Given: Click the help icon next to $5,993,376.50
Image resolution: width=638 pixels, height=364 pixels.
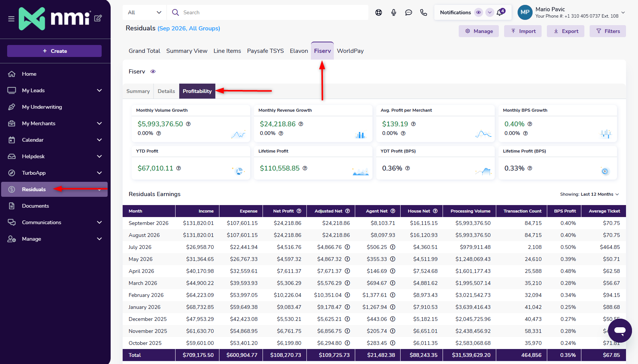Looking at the screenshot, I should [x=188, y=124].
